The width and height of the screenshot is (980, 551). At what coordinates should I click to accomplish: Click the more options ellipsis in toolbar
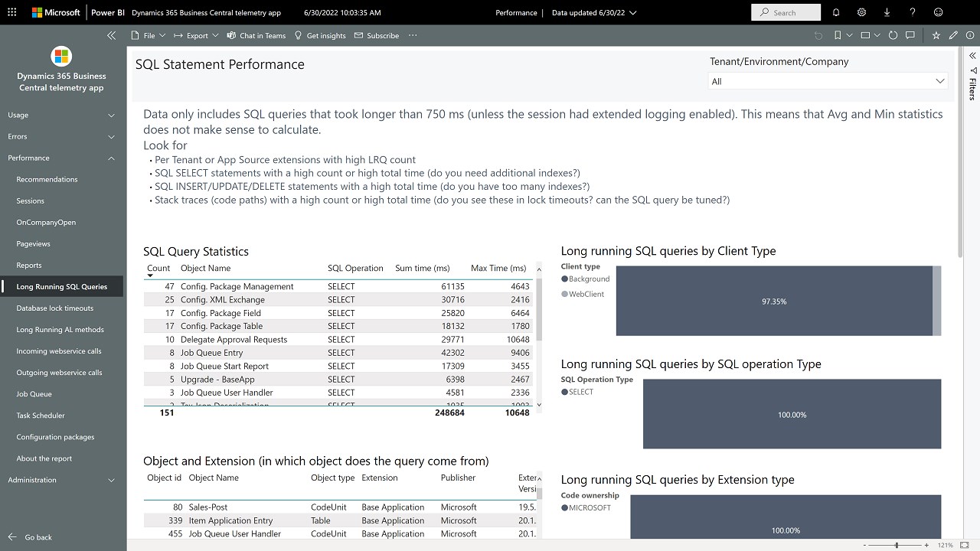click(x=413, y=35)
